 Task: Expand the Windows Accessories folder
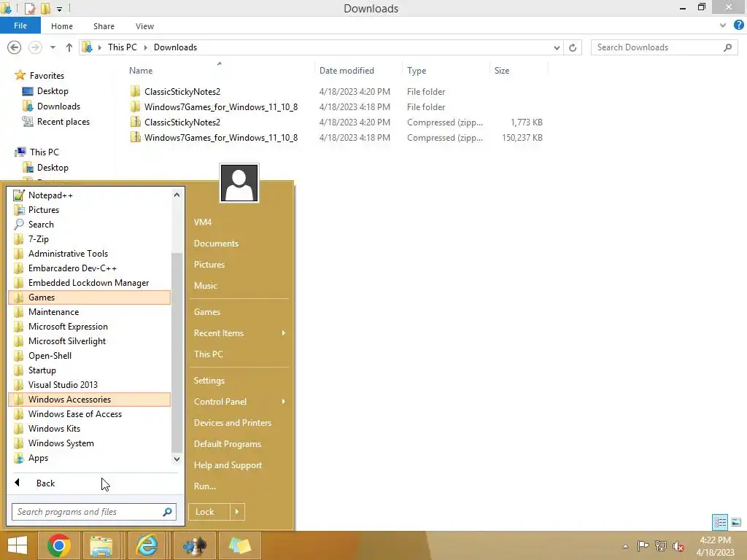coord(90,400)
